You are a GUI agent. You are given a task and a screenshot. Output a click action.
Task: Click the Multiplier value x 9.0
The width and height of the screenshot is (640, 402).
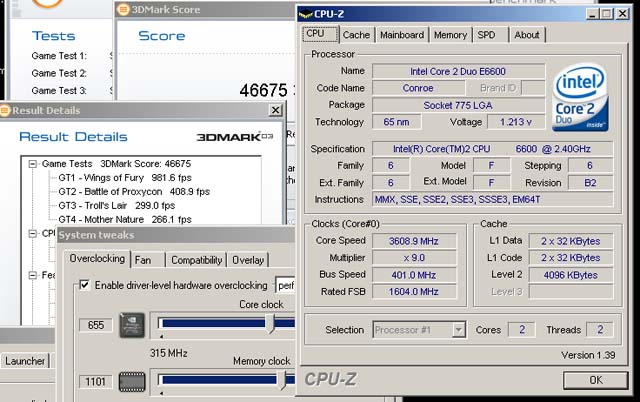pyautogui.click(x=414, y=258)
